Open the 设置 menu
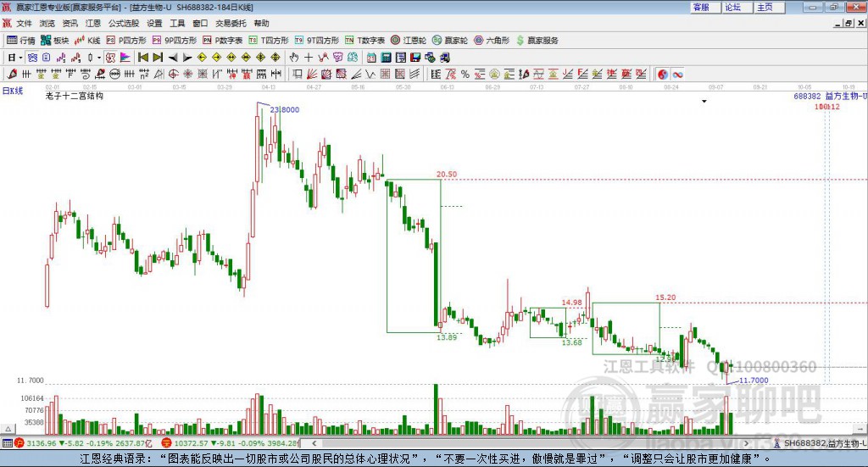 pos(154,23)
